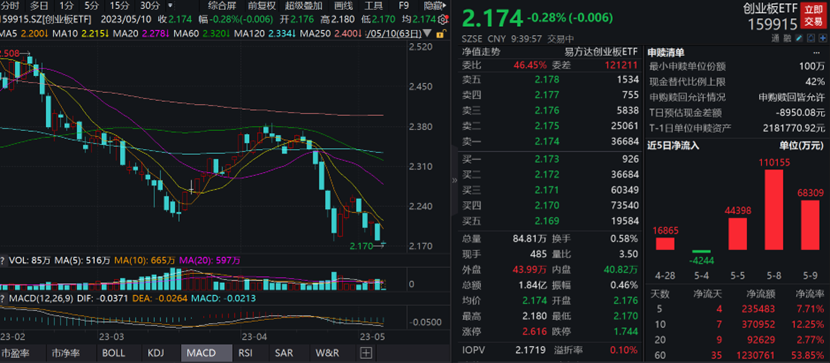
Task: Click the 5-8 net inflow bar 110155
Action: point(774,210)
